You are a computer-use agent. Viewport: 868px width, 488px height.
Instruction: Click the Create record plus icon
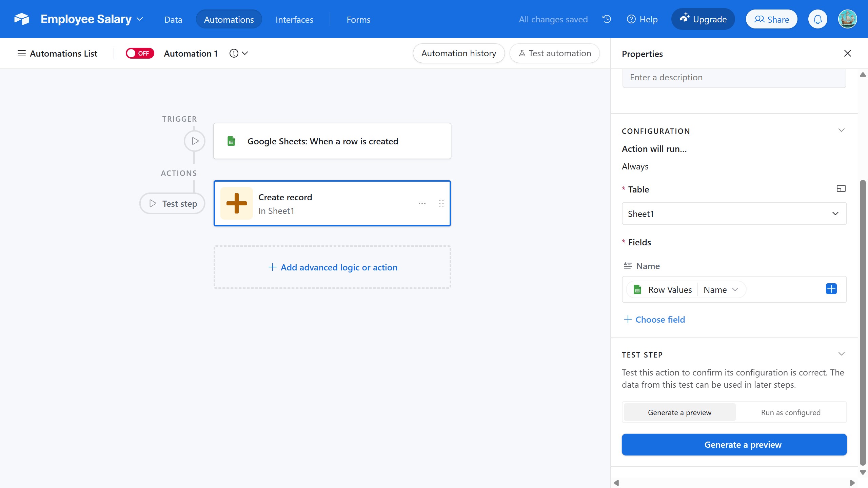[x=237, y=203]
